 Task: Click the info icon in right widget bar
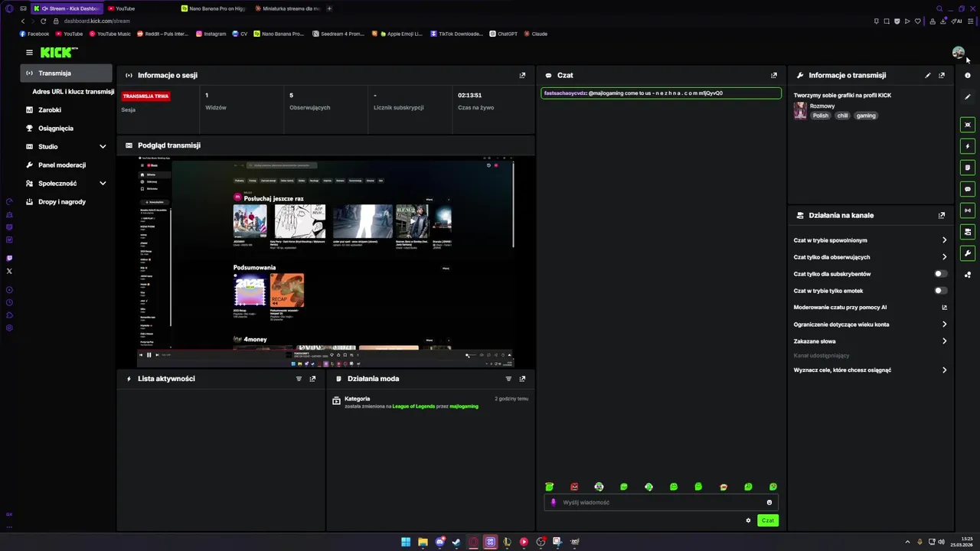pyautogui.click(x=968, y=76)
